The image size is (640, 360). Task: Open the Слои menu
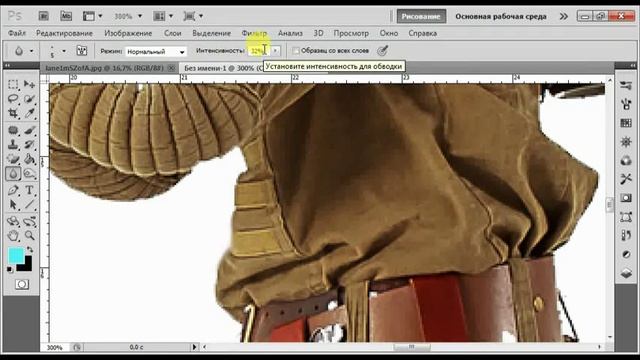[x=173, y=33]
